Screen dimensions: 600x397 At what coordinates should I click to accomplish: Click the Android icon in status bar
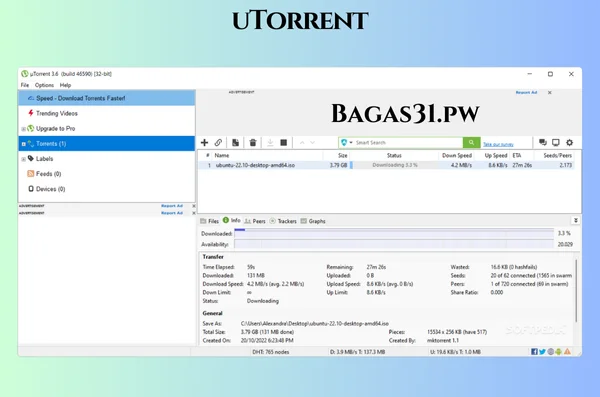[559, 352]
